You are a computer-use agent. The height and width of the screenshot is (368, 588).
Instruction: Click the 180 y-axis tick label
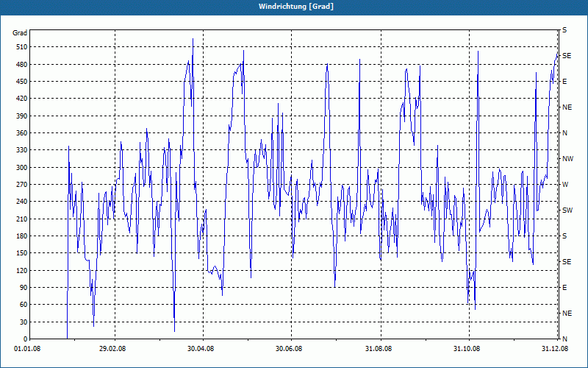click(20, 236)
